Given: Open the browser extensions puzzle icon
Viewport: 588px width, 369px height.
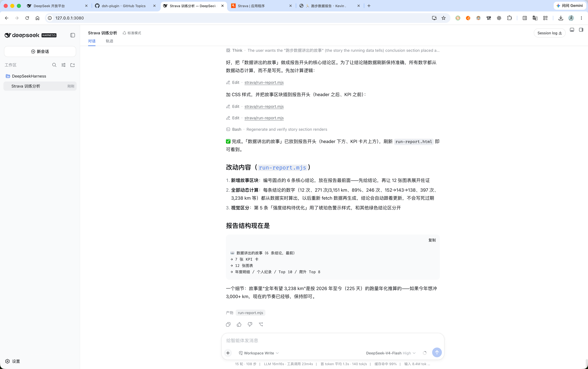Looking at the screenshot, I should point(509,18).
